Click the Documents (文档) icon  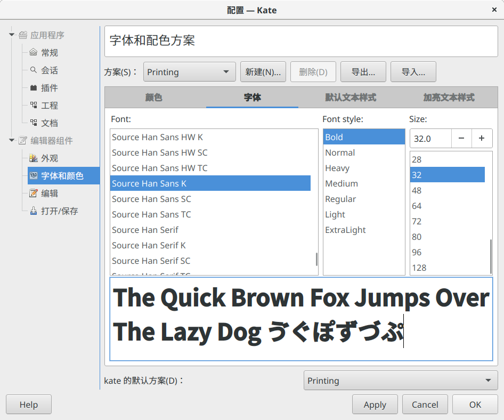(x=34, y=123)
